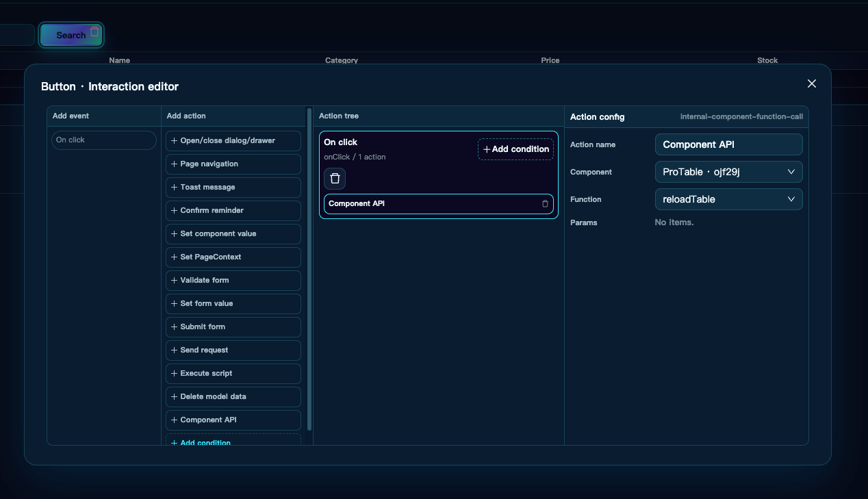Open the Component dropdown ProTable ojf29j
Image resolution: width=868 pixels, height=499 pixels.
(728, 172)
